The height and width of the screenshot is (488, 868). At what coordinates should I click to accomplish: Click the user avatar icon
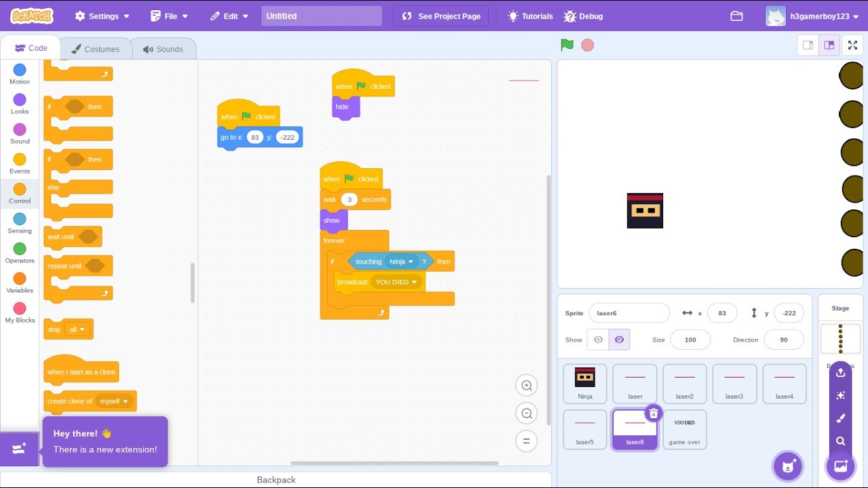pos(775,16)
